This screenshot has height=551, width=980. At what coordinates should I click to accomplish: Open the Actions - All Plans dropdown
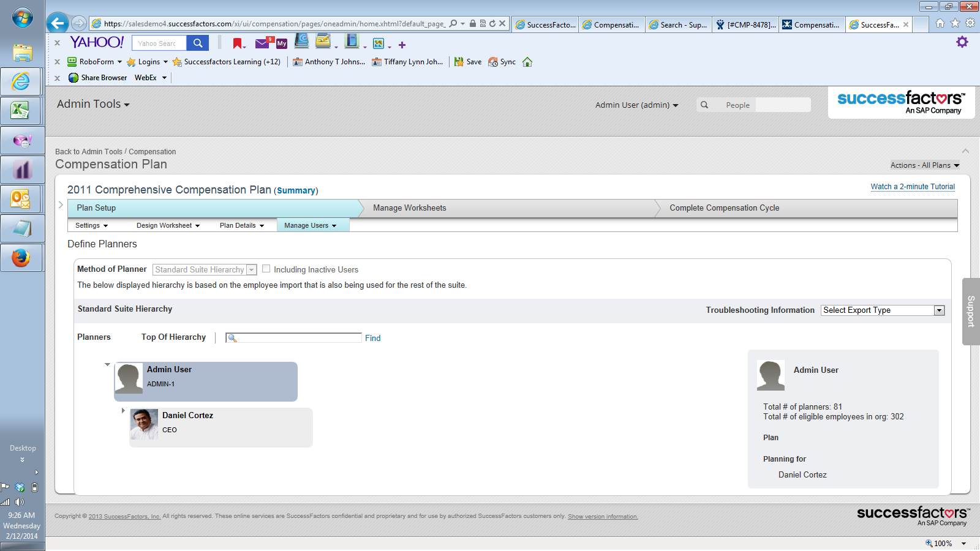point(925,165)
